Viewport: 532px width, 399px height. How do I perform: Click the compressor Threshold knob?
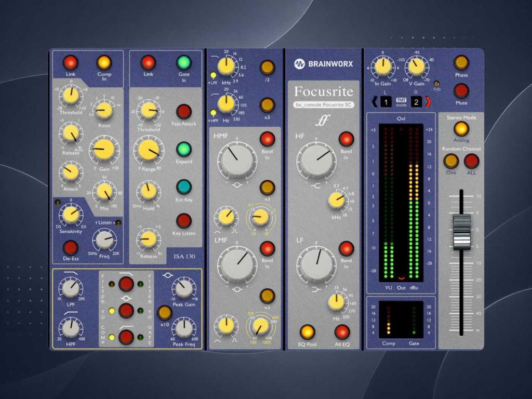click(x=71, y=96)
